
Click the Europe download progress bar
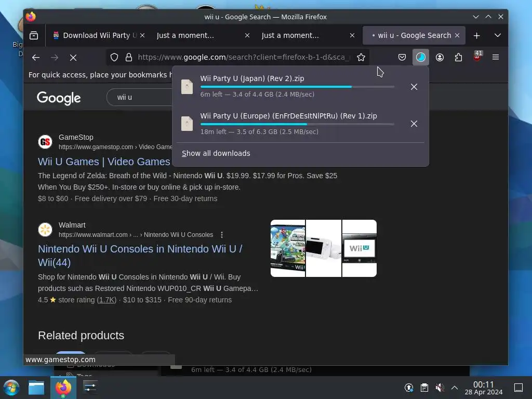tap(297, 124)
